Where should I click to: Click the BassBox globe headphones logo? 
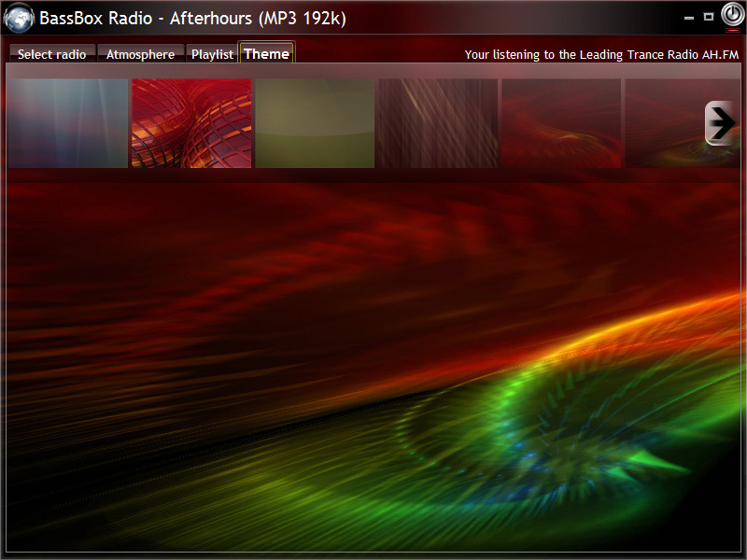(x=19, y=18)
